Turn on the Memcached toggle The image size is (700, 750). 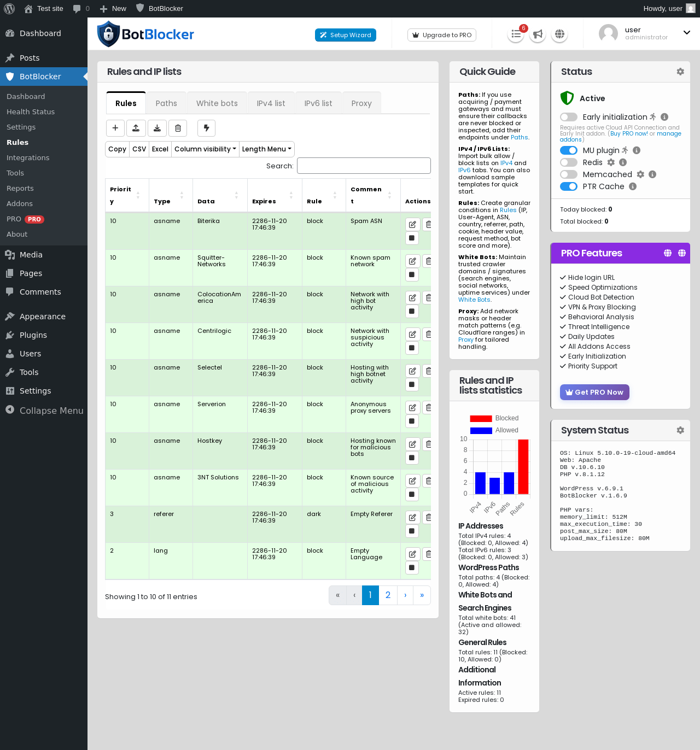tap(569, 174)
